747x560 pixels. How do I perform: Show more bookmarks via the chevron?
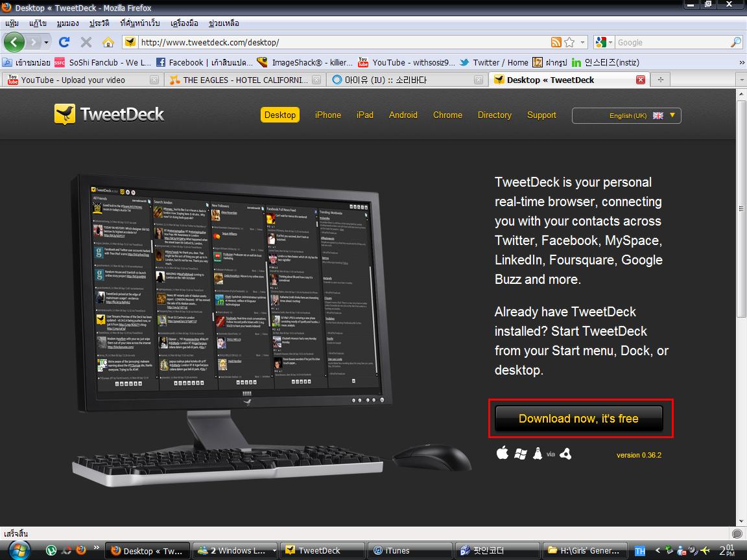pyautogui.click(x=741, y=62)
